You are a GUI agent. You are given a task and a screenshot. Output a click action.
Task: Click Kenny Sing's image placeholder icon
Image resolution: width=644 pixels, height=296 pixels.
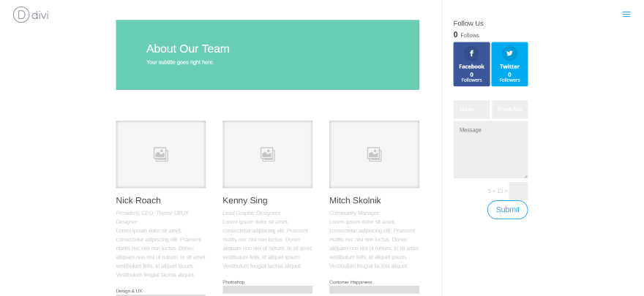pyautogui.click(x=267, y=154)
